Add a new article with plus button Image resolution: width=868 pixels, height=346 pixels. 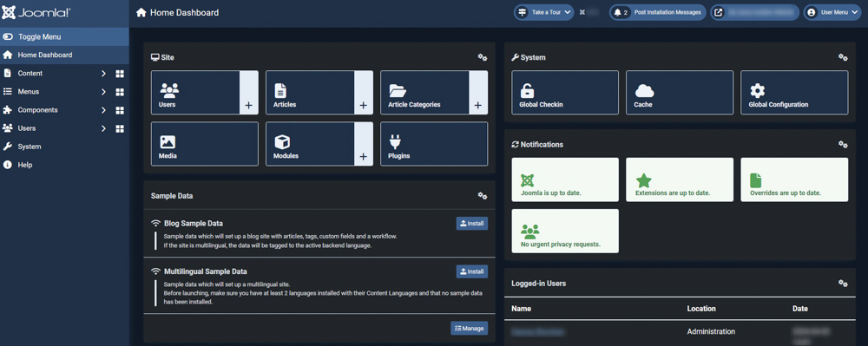click(364, 92)
